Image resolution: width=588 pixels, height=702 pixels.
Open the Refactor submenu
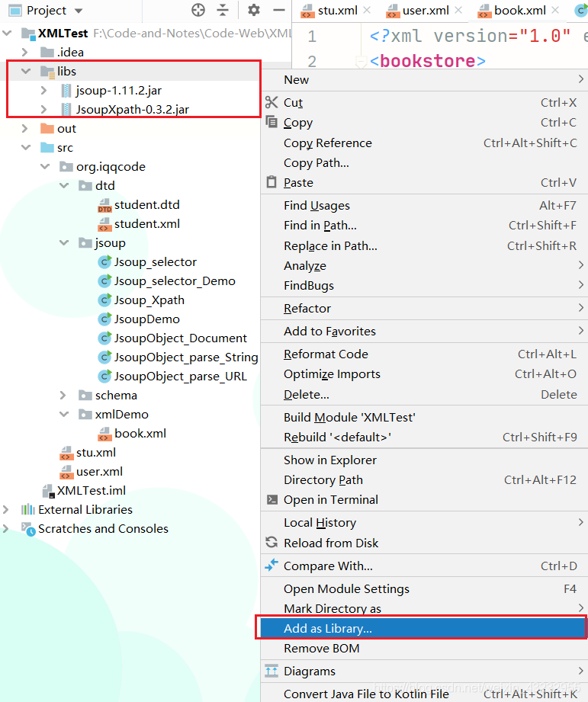point(424,308)
